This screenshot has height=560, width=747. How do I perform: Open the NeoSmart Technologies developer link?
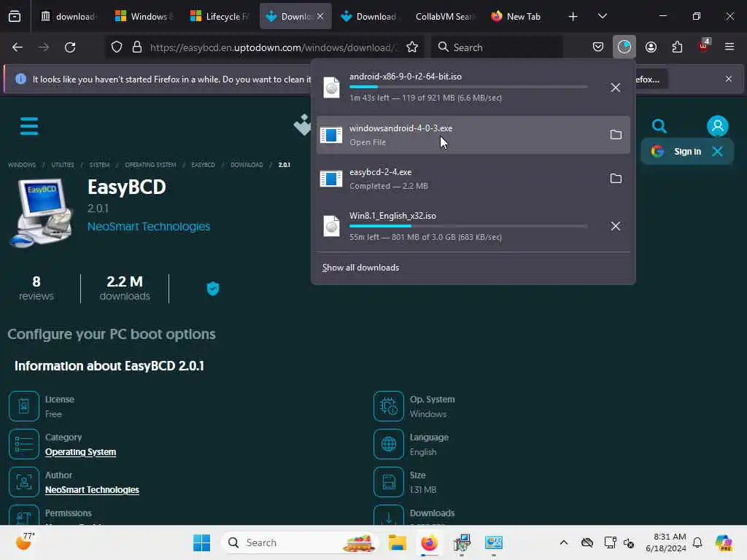(x=149, y=227)
